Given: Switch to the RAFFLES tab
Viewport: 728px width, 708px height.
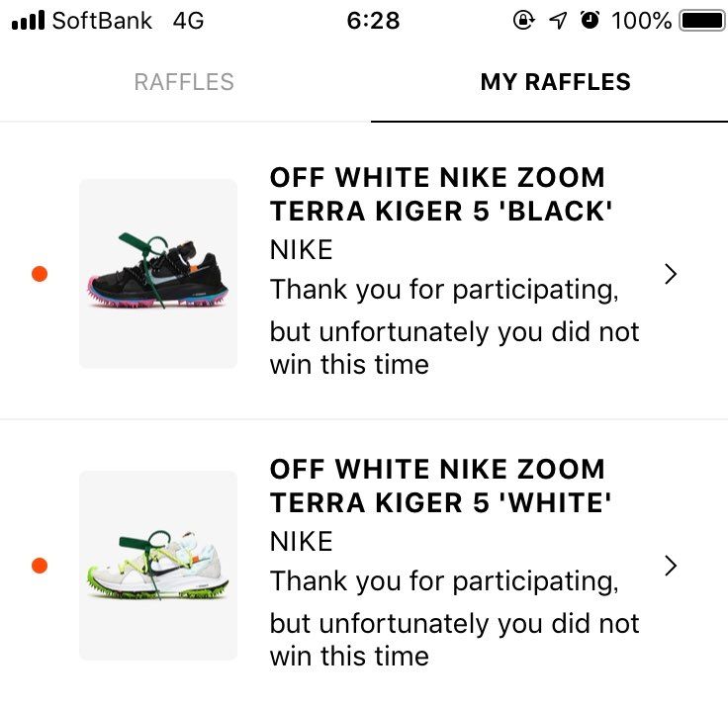Looking at the screenshot, I should [184, 82].
